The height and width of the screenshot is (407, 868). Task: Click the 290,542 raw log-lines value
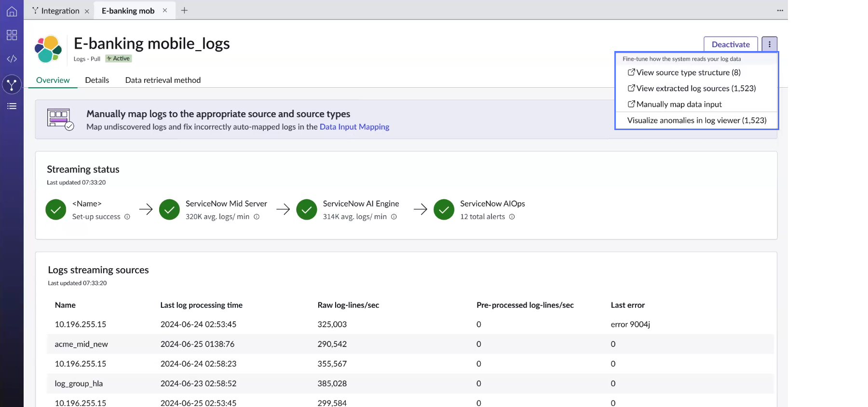pyautogui.click(x=332, y=344)
